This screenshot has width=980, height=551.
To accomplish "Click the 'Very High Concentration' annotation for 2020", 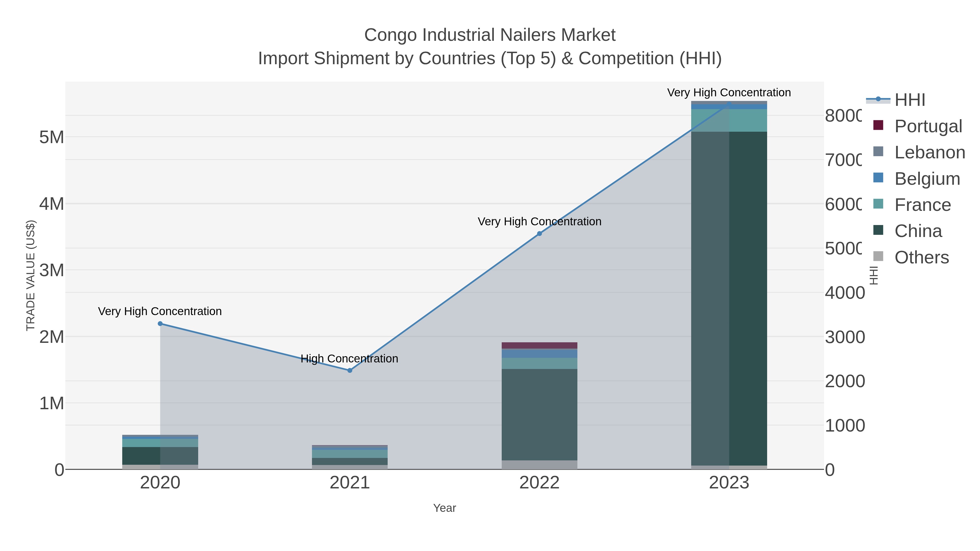I will (160, 311).
